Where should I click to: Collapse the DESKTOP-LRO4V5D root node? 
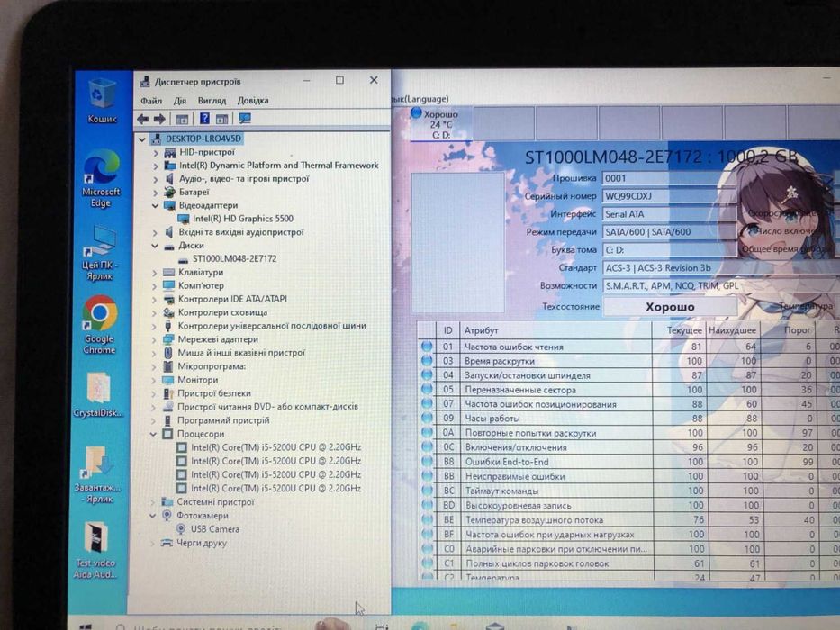click(142, 139)
